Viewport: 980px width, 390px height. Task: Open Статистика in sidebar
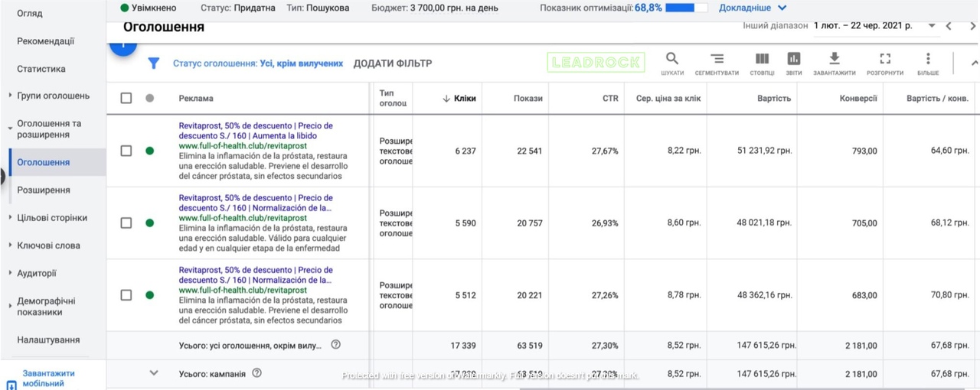(41, 69)
